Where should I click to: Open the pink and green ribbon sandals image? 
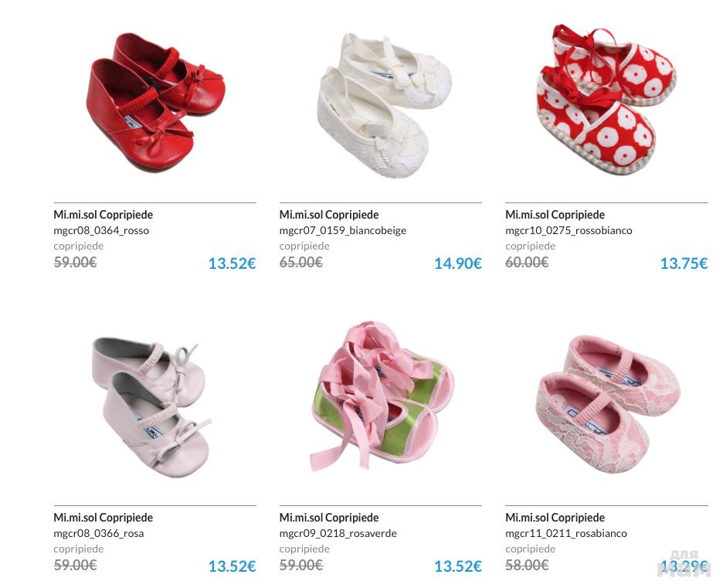pyautogui.click(x=382, y=396)
